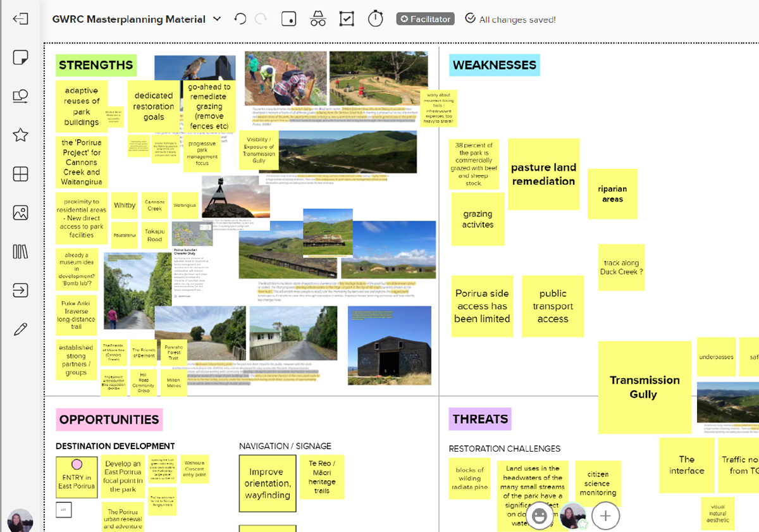This screenshot has height=532, width=759.
Task: Select the pencil draw tool
Action: pyautogui.click(x=20, y=329)
